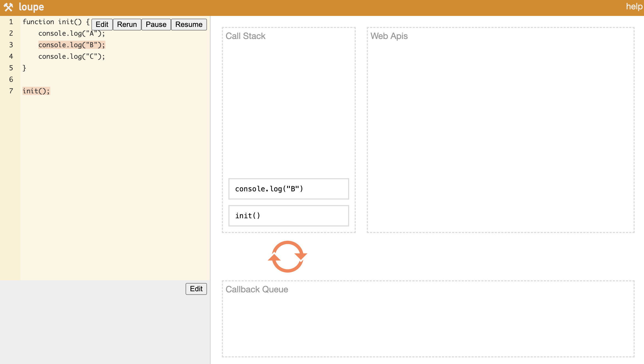
Task: Click line number 7 in the gutter
Action: (11, 91)
